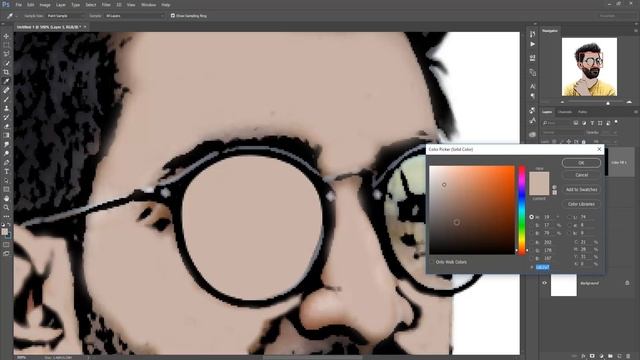Filter layers by type layers icon

click(592, 123)
